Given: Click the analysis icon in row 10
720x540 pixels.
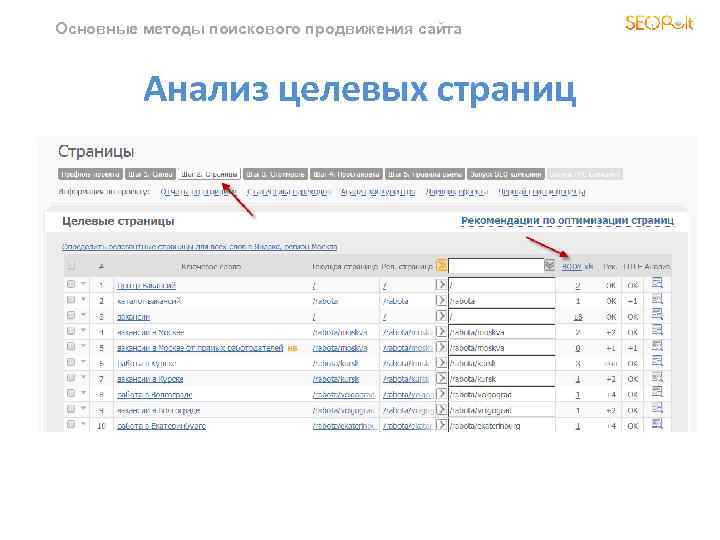Looking at the screenshot, I should tap(658, 423).
